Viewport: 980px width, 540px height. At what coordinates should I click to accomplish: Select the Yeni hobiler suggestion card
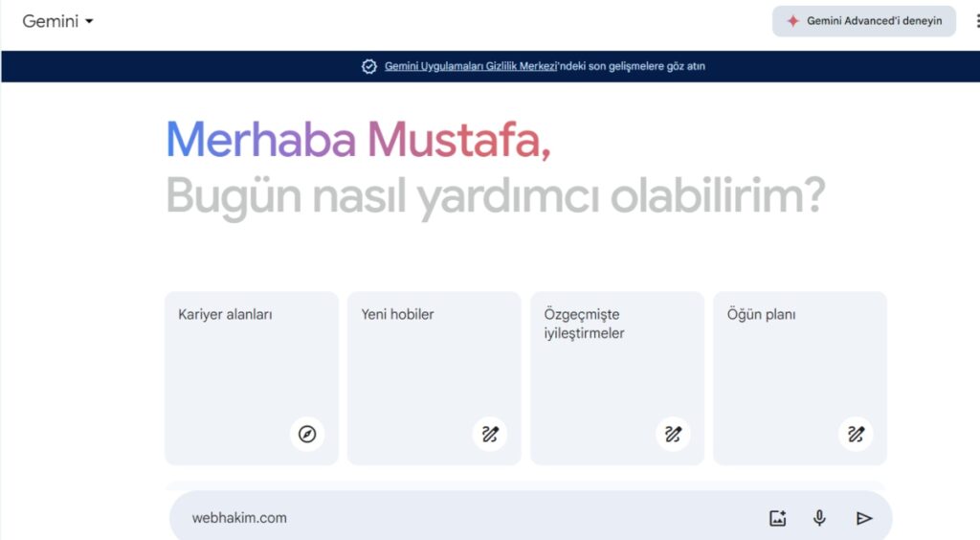tap(434, 364)
